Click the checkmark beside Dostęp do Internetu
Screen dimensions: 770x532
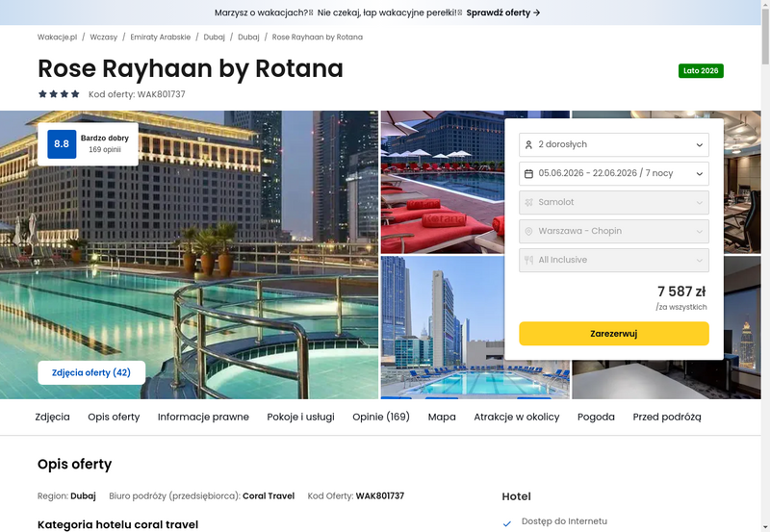coord(507,522)
